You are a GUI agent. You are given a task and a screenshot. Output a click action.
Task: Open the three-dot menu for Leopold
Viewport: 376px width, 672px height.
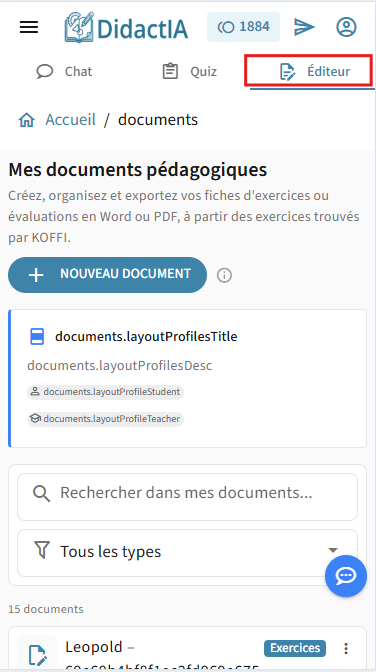[346, 648]
